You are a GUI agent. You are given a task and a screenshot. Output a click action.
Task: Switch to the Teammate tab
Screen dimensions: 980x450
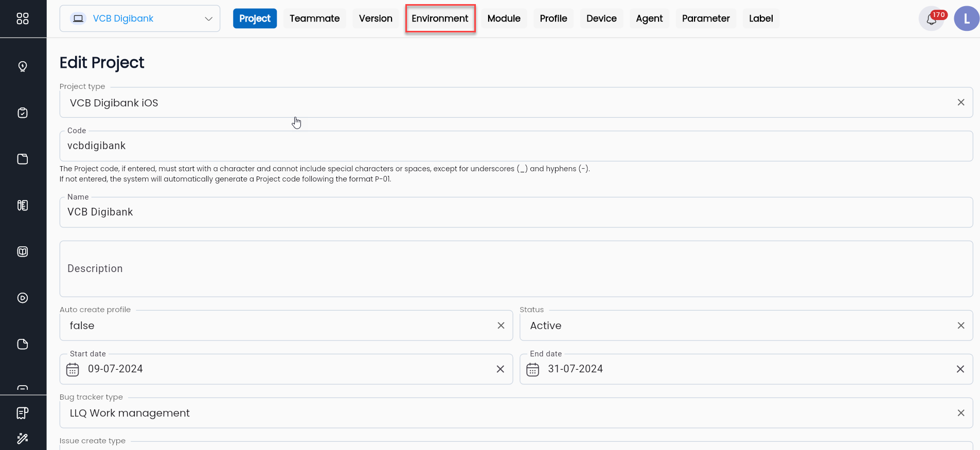coord(314,19)
